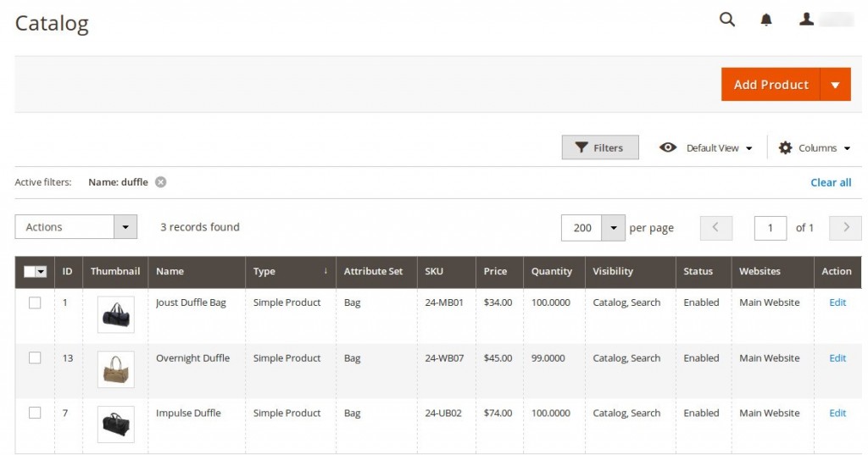Expand the per page size dropdown

[x=613, y=227]
